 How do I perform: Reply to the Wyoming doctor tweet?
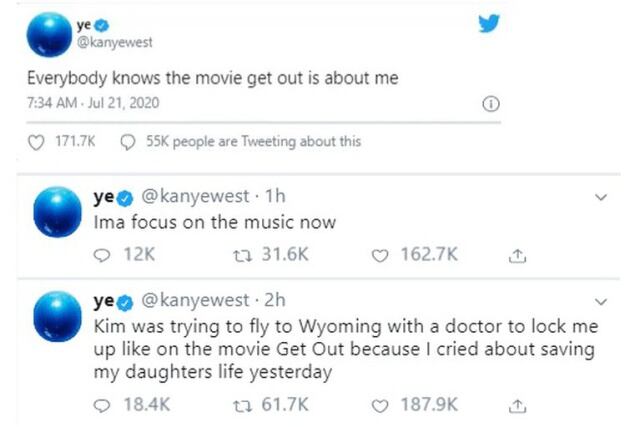coord(102,405)
